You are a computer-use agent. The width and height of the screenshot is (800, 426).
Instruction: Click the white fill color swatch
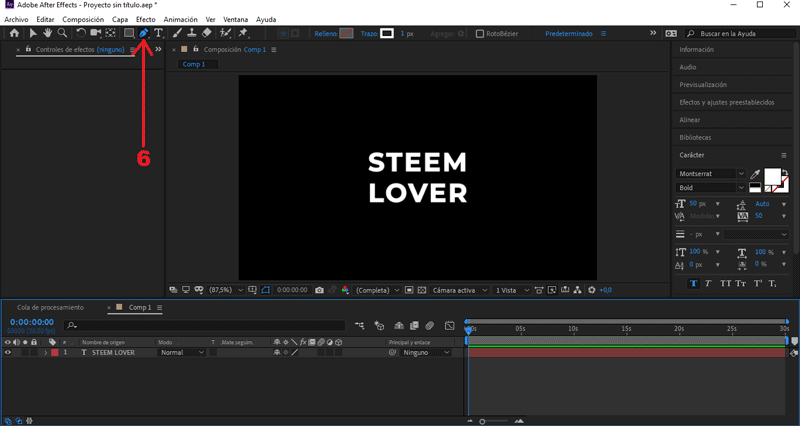pyautogui.click(x=771, y=176)
